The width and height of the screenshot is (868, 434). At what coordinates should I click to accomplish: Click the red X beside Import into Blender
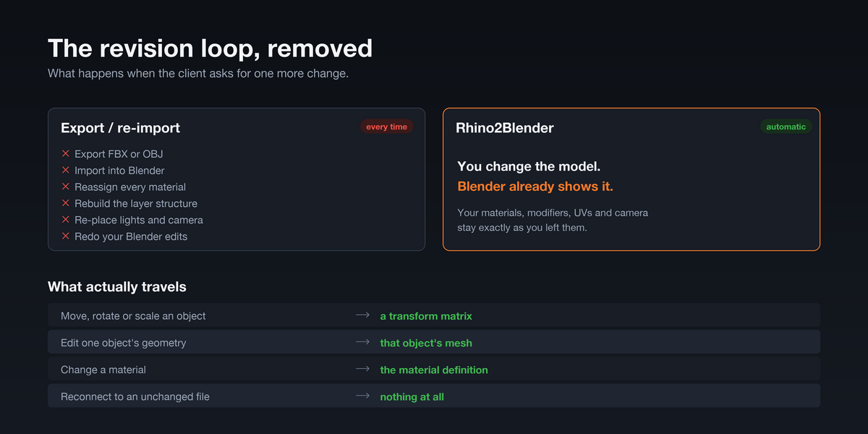coord(65,170)
